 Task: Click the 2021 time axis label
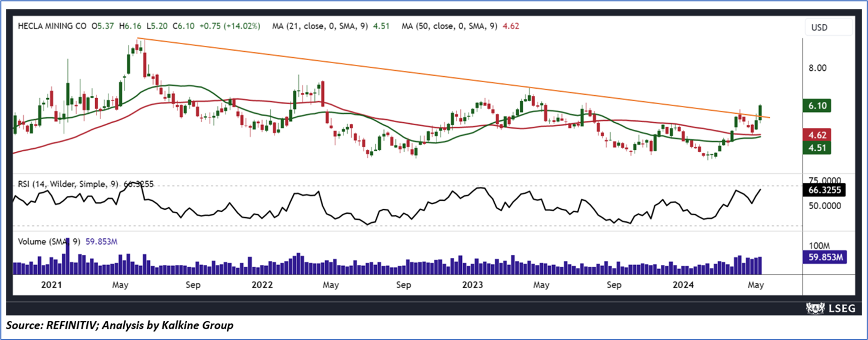pos(51,285)
